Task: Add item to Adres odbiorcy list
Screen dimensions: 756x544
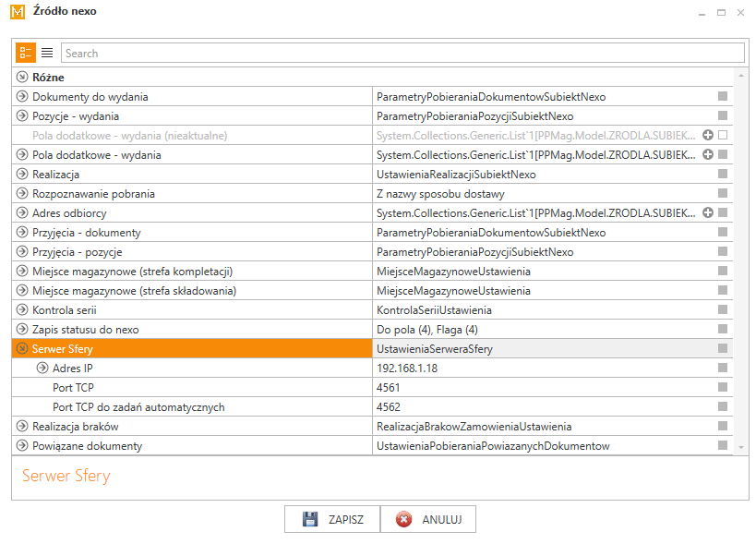Action: point(708,212)
